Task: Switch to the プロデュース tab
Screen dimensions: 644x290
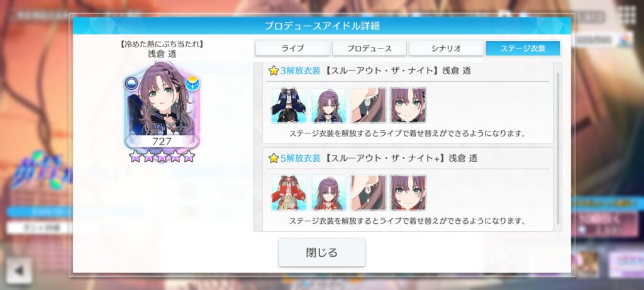Action: 369,48
